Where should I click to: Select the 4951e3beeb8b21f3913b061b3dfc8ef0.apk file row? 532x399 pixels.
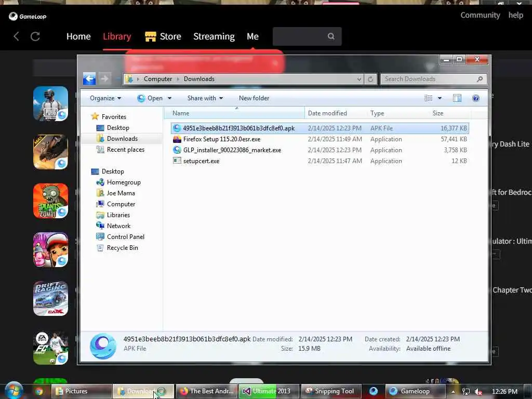pyautogui.click(x=320, y=128)
